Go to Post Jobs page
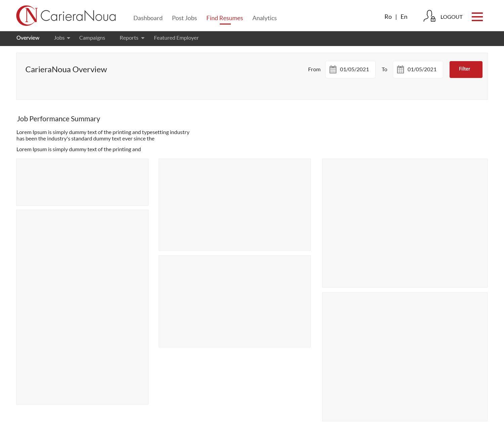Screen dimensions: 504x424 coord(184,18)
